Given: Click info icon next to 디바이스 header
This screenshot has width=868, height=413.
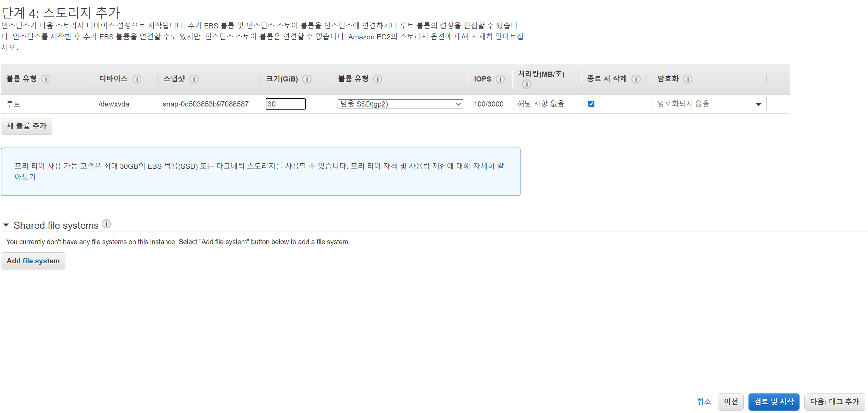Looking at the screenshot, I should pos(137,79).
